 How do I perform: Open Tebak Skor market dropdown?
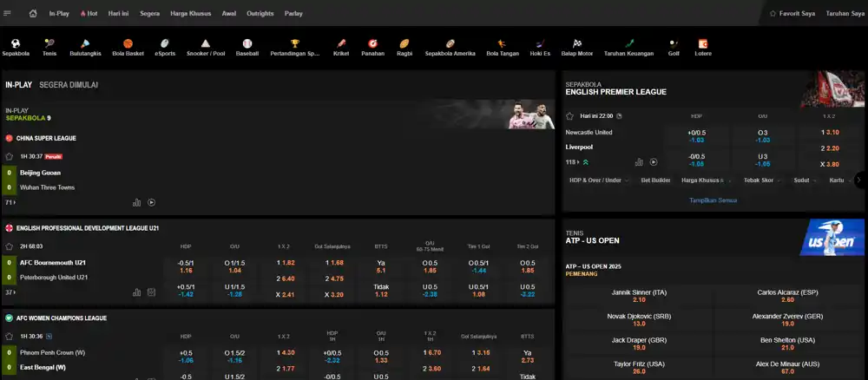click(762, 180)
